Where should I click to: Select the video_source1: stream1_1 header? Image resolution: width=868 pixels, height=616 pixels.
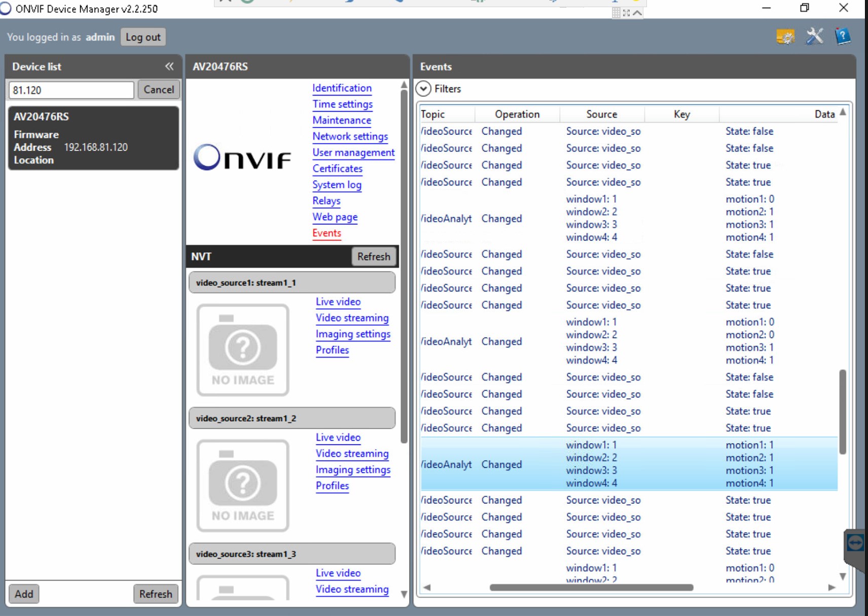292,283
